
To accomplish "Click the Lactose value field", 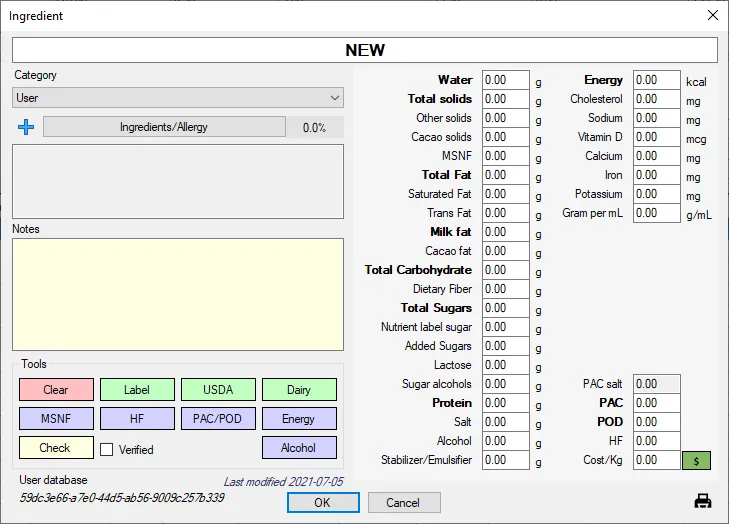I will pos(505,365).
